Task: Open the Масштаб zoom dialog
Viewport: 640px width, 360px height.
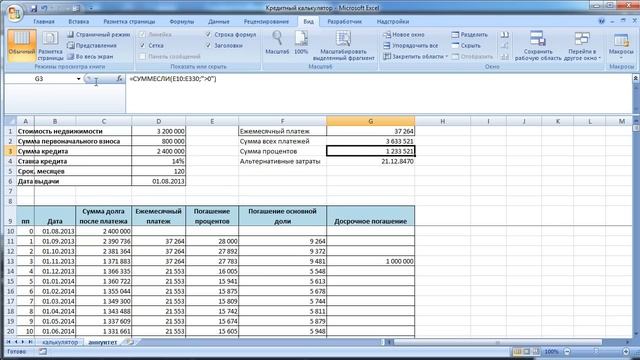Action: (277, 42)
